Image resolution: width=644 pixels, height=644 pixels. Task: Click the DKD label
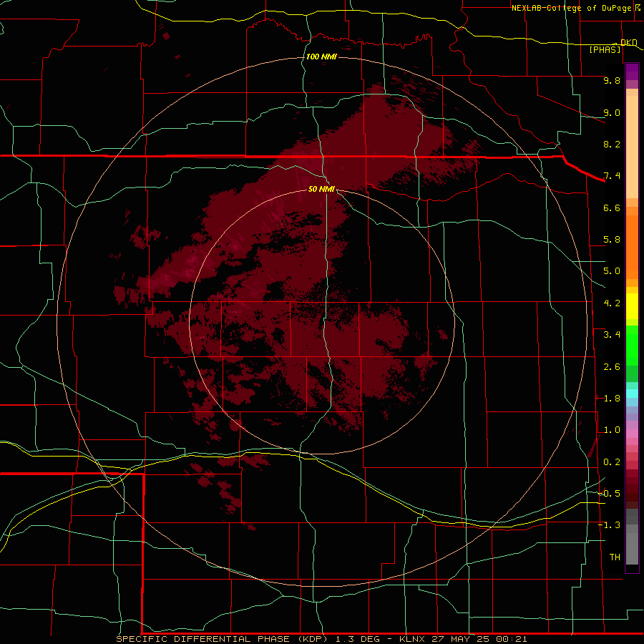pyautogui.click(x=629, y=42)
